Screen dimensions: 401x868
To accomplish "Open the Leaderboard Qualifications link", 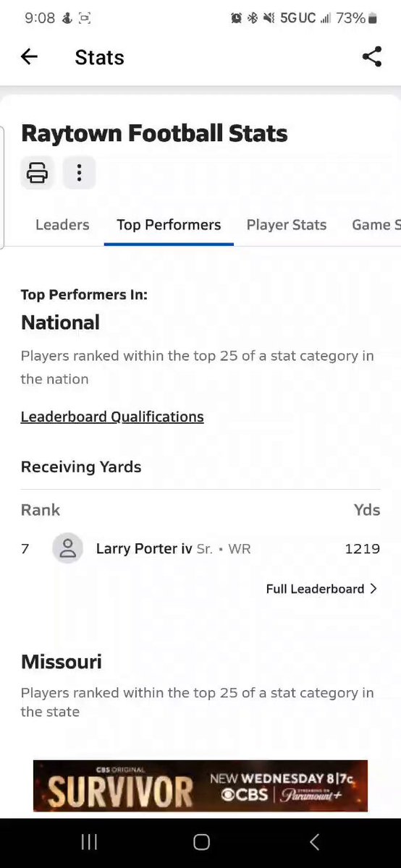I will click(112, 417).
